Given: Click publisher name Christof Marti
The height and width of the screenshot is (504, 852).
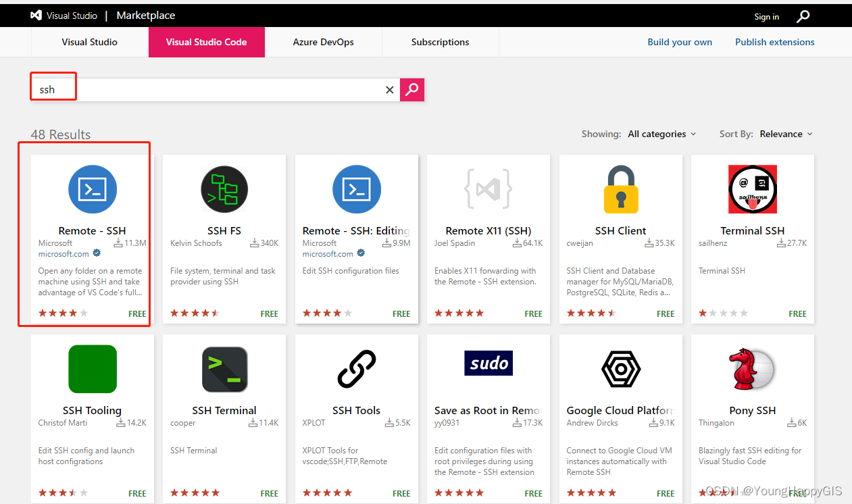Looking at the screenshot, I should click(63, 423).
